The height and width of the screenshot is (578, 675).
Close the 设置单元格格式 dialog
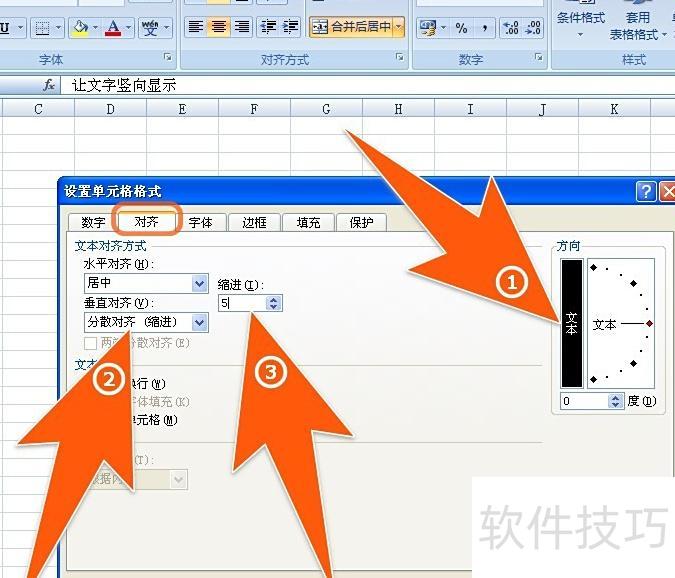[667, 192]
